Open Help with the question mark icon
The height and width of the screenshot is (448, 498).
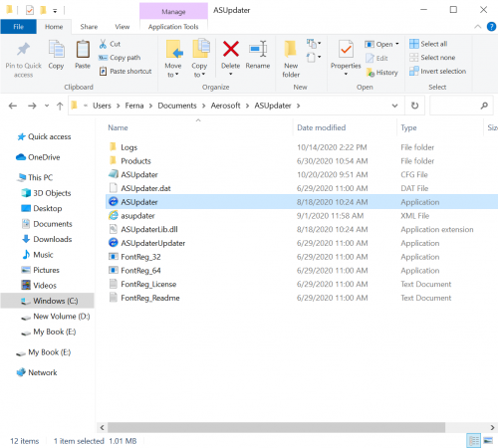pyautogui.click(x=491, y=27)
